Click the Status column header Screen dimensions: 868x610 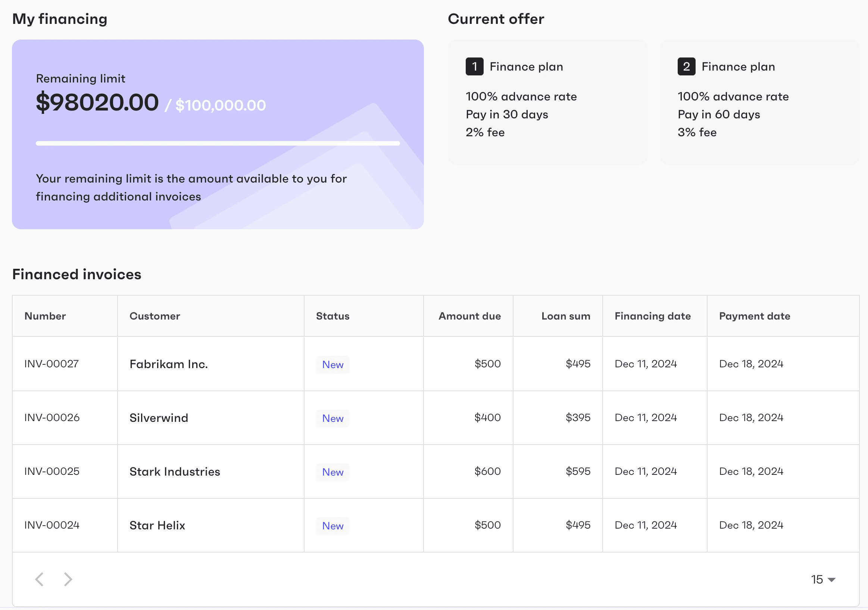(332, 316)
